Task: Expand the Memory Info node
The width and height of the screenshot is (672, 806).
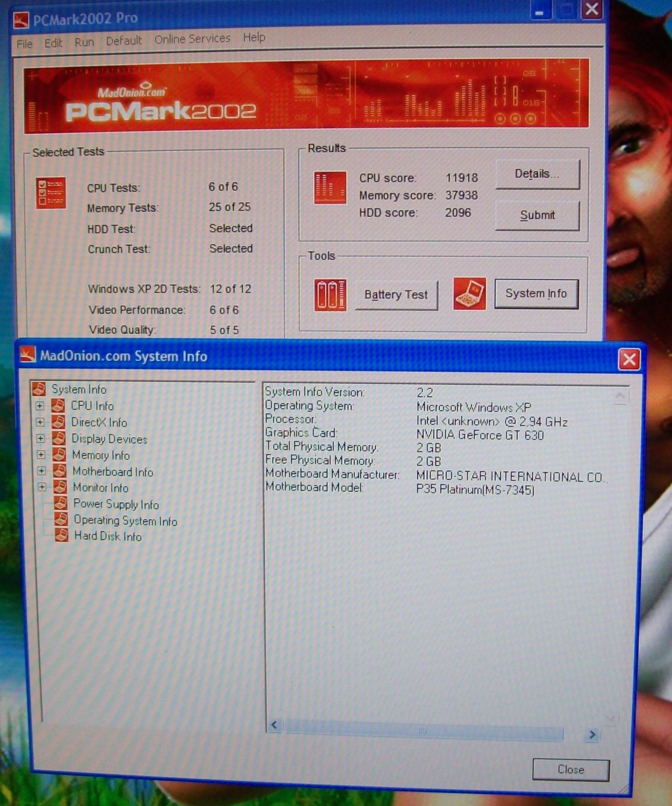Action: click(x=41, y=455)
